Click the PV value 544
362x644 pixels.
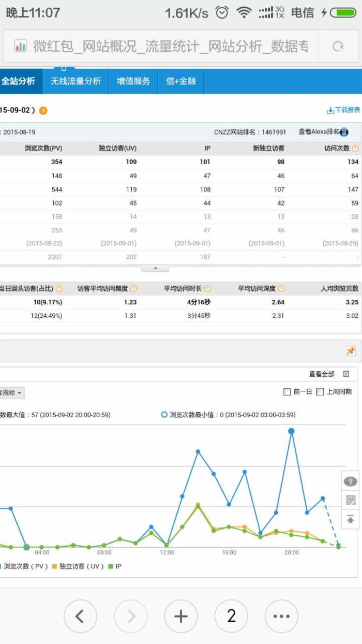[57, 189]
